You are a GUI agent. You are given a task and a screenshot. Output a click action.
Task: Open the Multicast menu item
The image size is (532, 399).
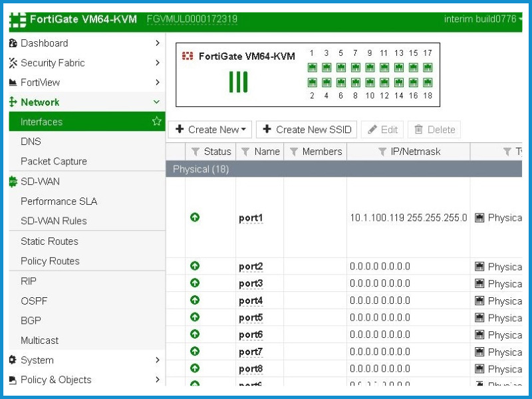[x=39, y=340]
